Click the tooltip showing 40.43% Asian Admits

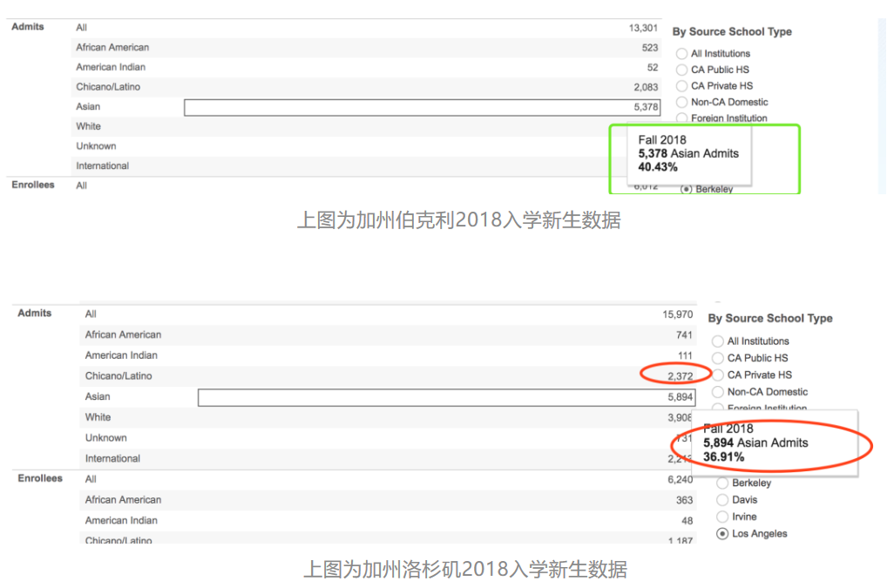687,154
